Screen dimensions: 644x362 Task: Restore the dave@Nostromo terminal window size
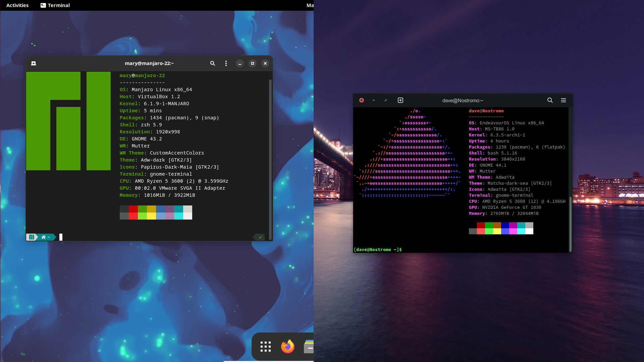tap(386, 100)
